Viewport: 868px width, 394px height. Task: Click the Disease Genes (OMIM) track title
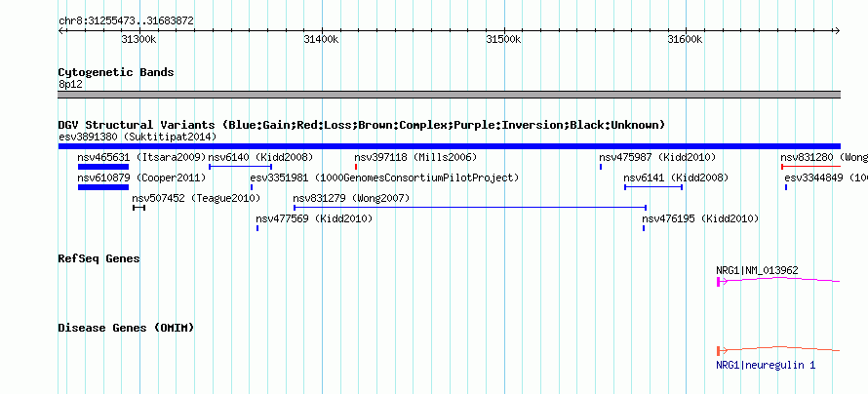pos(126,328)
